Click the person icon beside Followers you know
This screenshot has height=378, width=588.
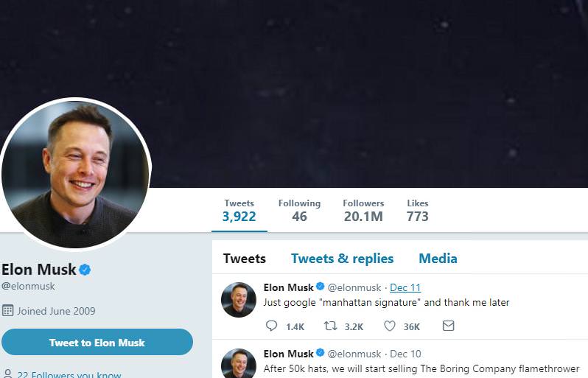[x=7, y=374]
